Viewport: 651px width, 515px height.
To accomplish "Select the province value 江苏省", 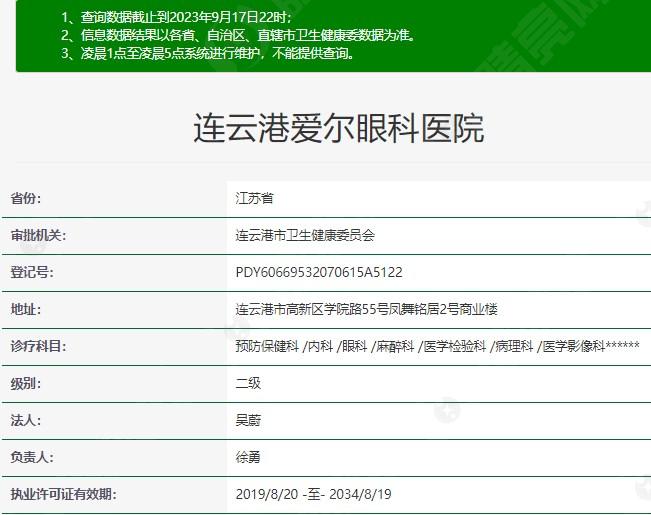I will 255,198.
